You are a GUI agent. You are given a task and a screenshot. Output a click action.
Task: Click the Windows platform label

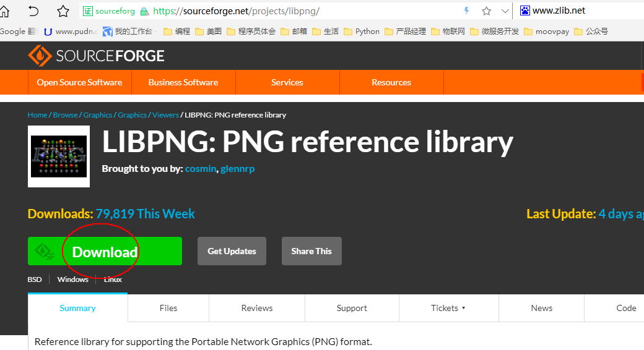point(72,280)
